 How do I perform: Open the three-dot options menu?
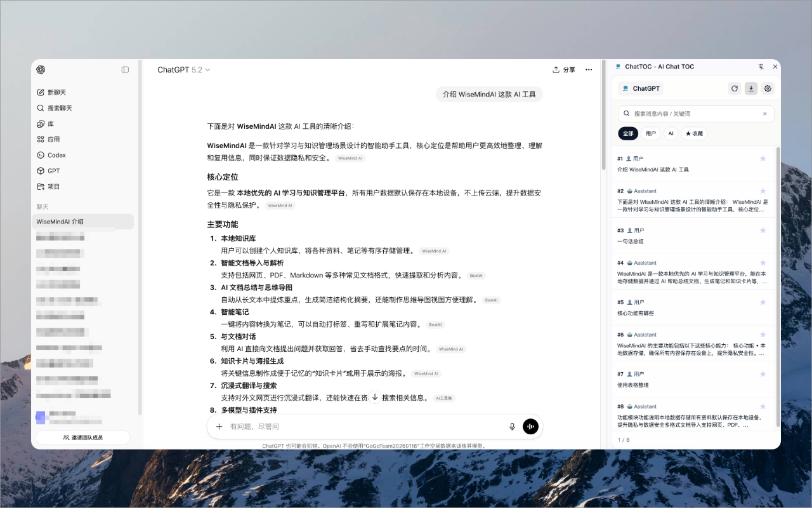[x=588, y=70]
